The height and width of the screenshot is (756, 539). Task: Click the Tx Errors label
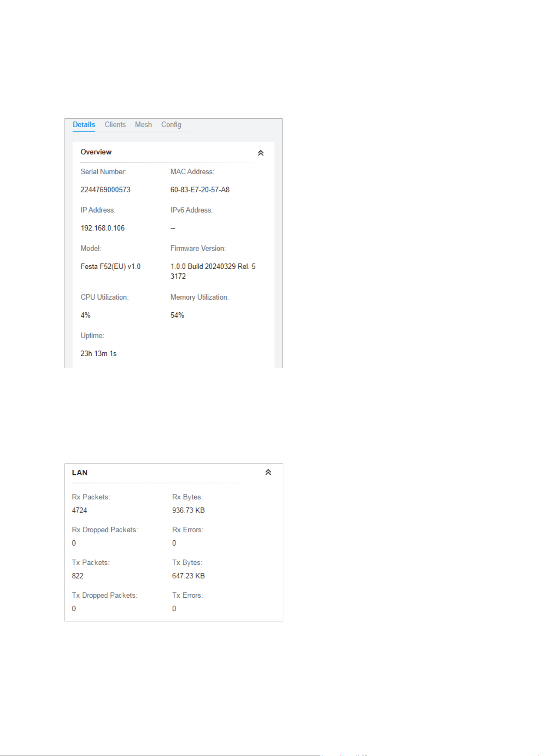pos(188,595)
